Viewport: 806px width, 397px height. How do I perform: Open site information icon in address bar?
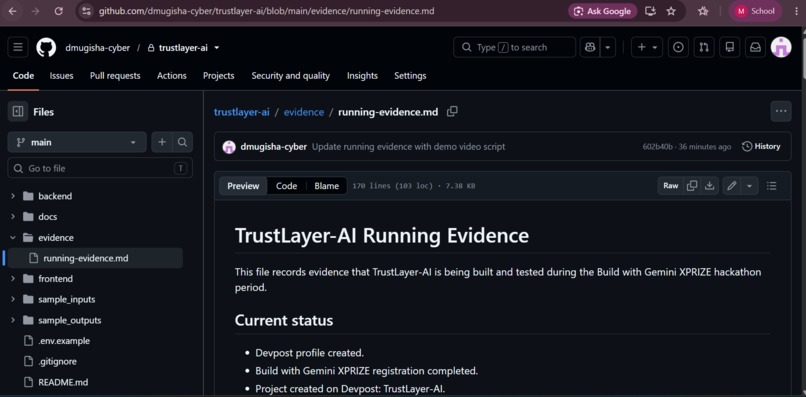pos(86,11)
